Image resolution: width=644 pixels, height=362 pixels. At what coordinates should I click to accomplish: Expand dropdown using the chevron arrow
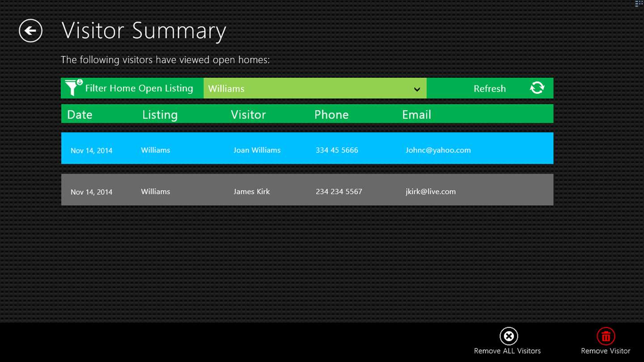point(417,89)
